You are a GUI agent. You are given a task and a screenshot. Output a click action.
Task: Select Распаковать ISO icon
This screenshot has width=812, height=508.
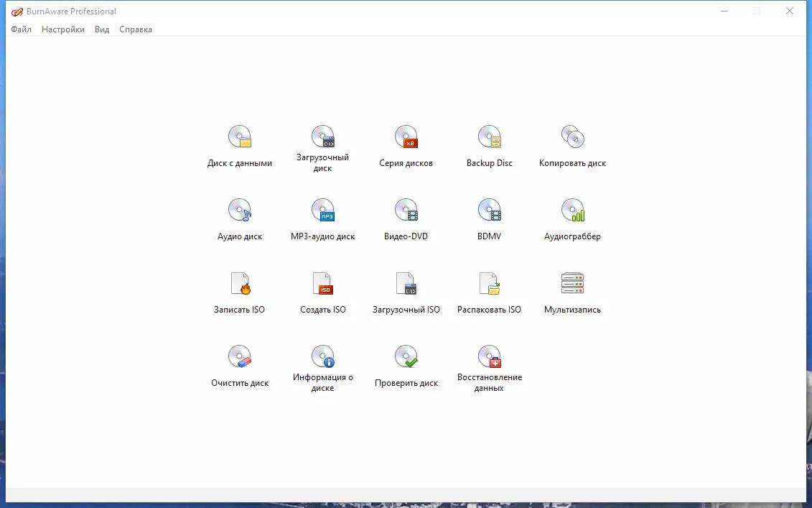[490, 284]
